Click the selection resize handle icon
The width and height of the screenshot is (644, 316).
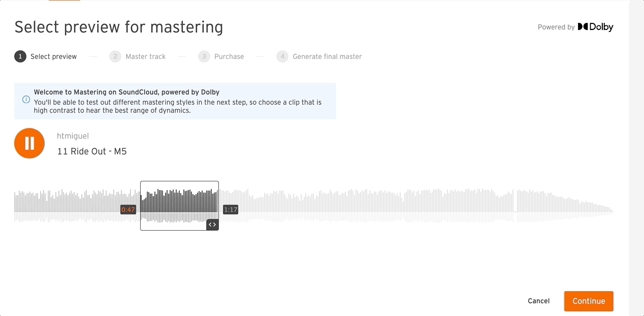pyautogui.click(x=212, y=225)
